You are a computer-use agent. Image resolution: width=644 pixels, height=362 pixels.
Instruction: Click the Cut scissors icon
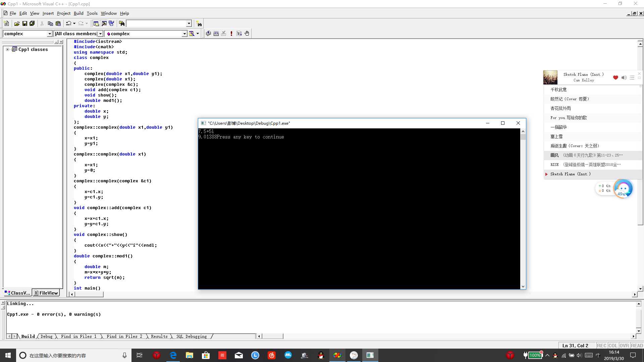click(42, 23)
